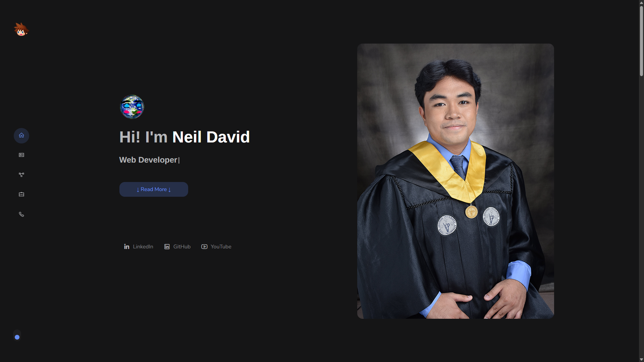Click the vertical scrollbar thumb
This screenshot has height=362, width=644.
[x=641, y=40]
